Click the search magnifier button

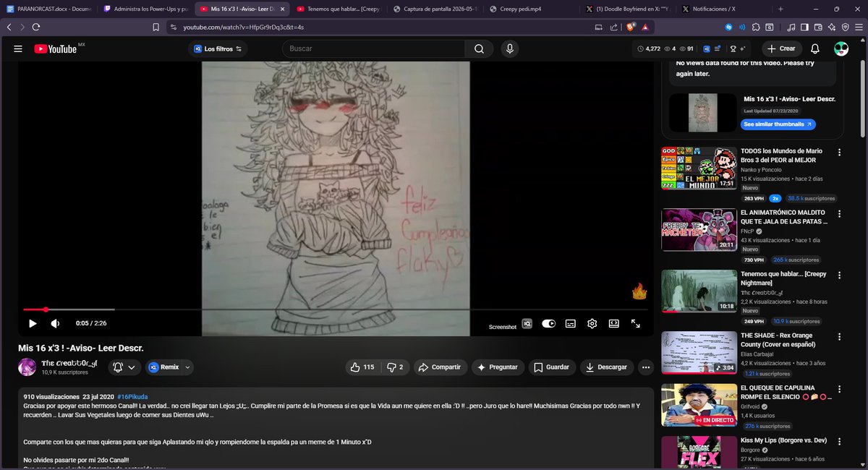tap(479, 48)
